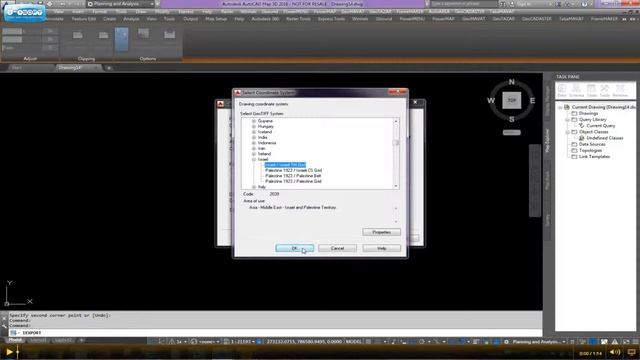Click the Model layout tab
The width and height of the screenshot is (640, 360).
pyautogui.click(x=15, y=340)
